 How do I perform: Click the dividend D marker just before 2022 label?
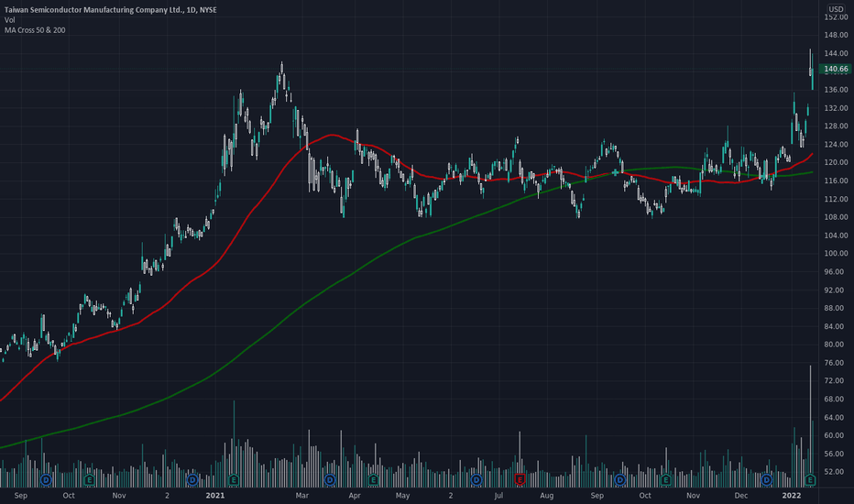click(x=767, y=480)
